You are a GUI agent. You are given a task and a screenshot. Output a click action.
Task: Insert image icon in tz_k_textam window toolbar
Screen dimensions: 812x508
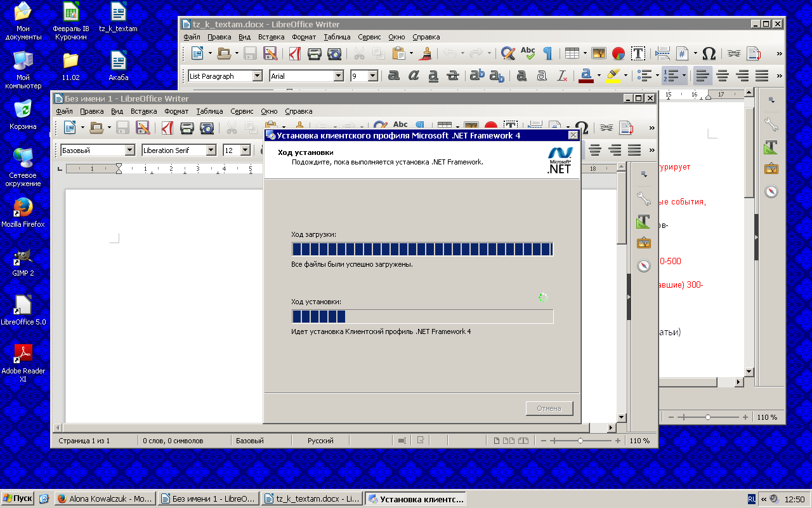point(598,53)
